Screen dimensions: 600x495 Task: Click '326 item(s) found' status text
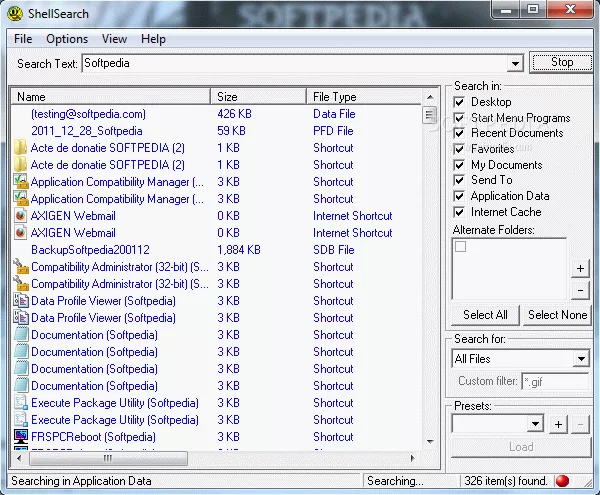505,481
